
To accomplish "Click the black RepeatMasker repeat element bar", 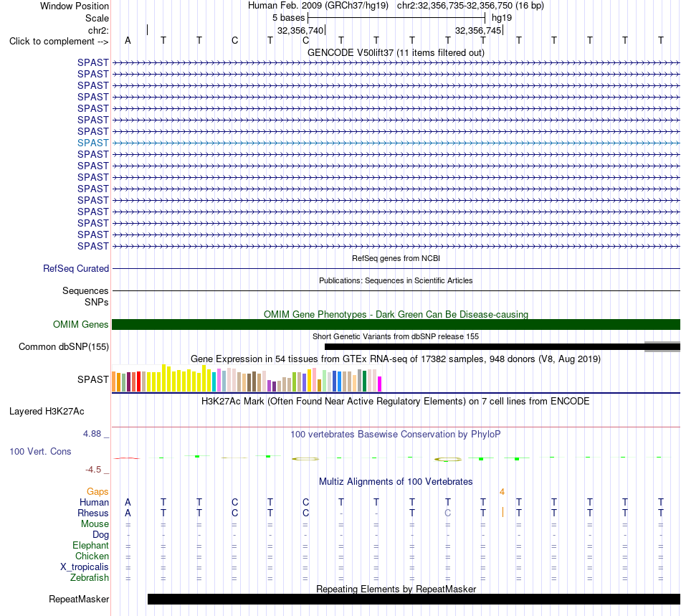I will pos(414,599).
